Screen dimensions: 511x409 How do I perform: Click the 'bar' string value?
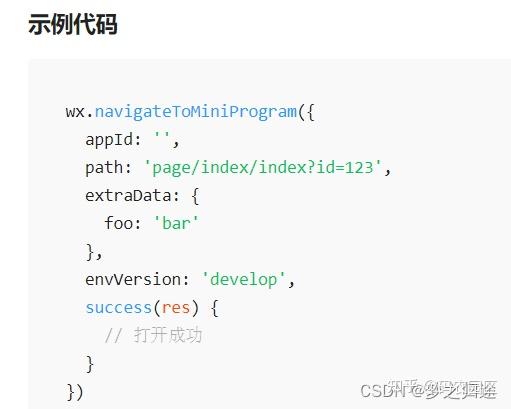176,223
